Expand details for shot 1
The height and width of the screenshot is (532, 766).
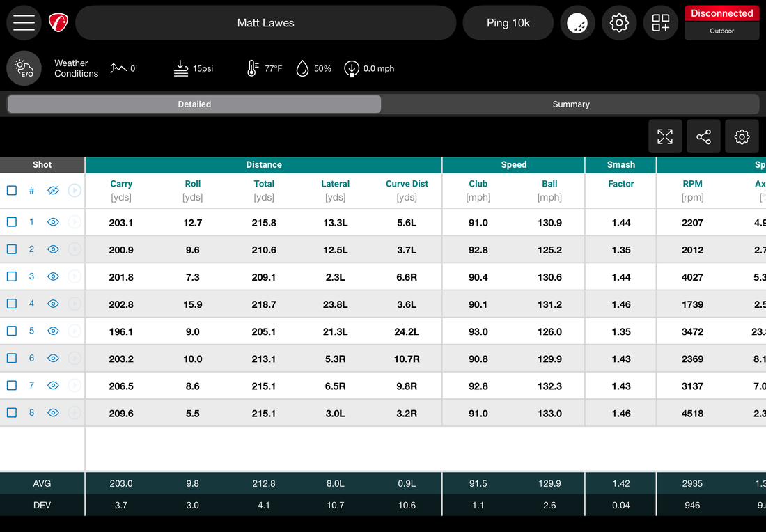click(x=75, y=221)
